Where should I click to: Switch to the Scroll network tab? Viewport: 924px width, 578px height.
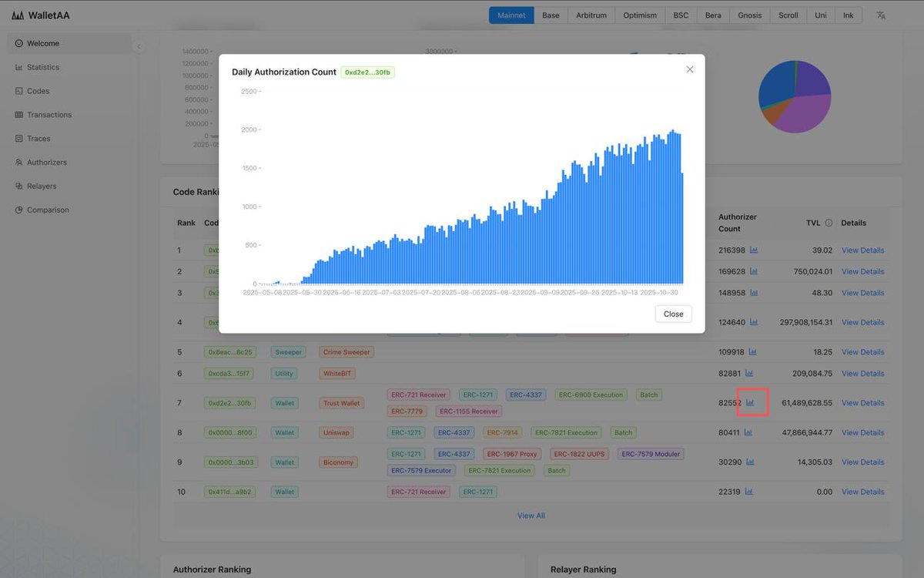pos(788,15)
